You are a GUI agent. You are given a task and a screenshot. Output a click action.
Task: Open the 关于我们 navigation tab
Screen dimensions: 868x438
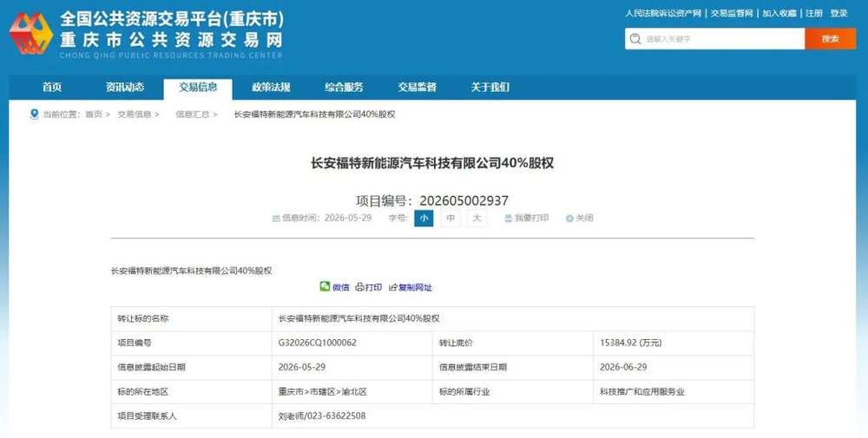tap(490, 88)
